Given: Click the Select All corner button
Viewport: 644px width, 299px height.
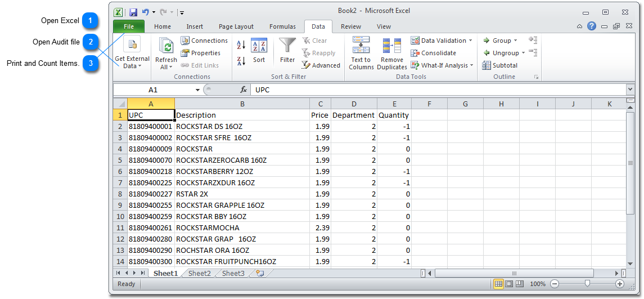Looking at the screenshot, I should click(120, 104).
